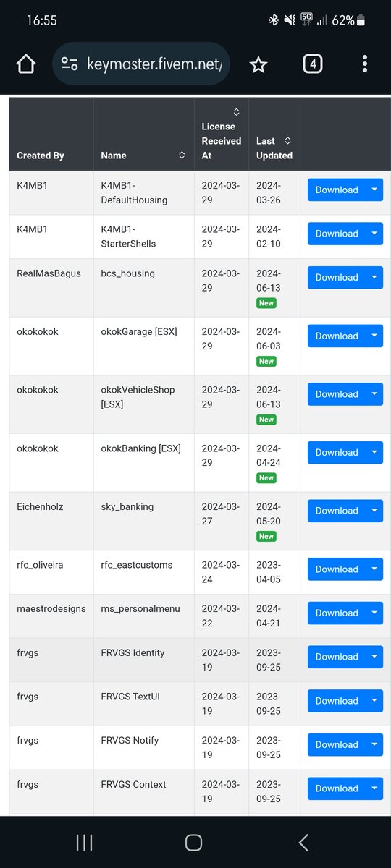391x868 pixels.
Task: Download ms_personalmenu resource
Action: [x=337, y=613]
